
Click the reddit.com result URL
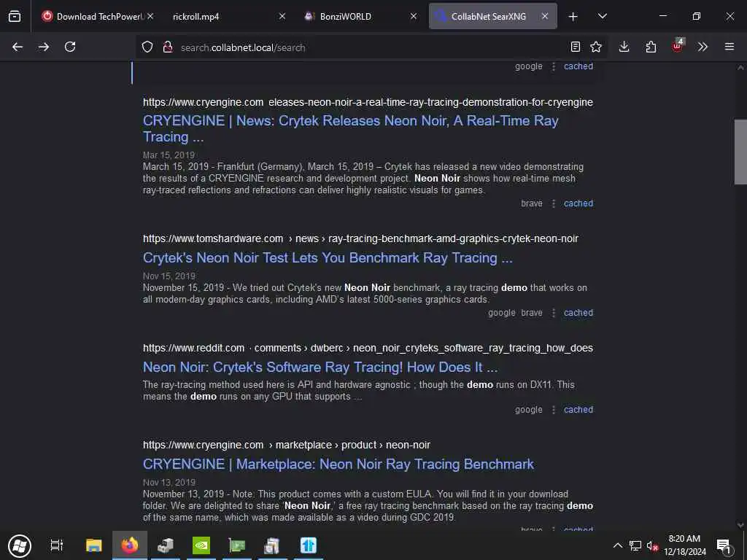click(x=368, y=348)
